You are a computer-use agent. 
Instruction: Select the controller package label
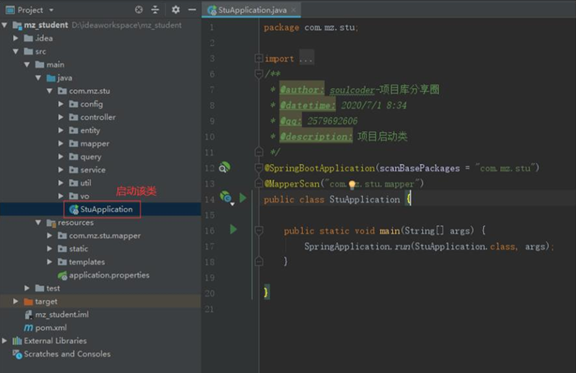(x=98, y=117)
